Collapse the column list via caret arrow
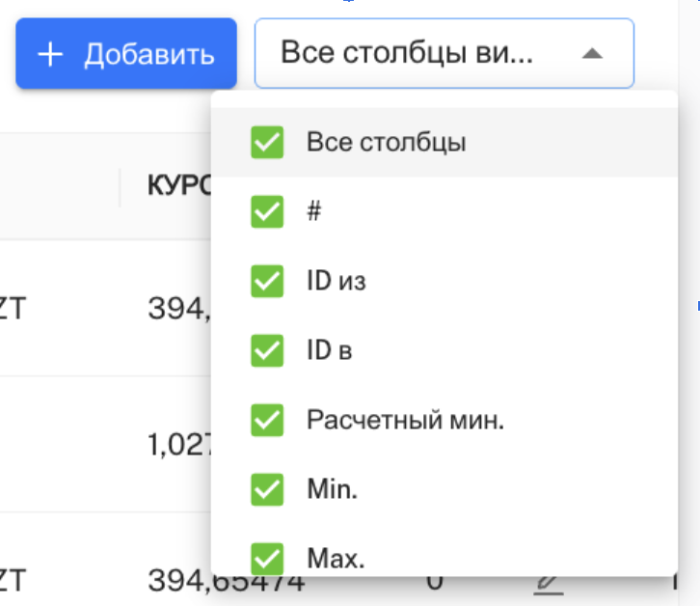 click(x=593, y=54)
